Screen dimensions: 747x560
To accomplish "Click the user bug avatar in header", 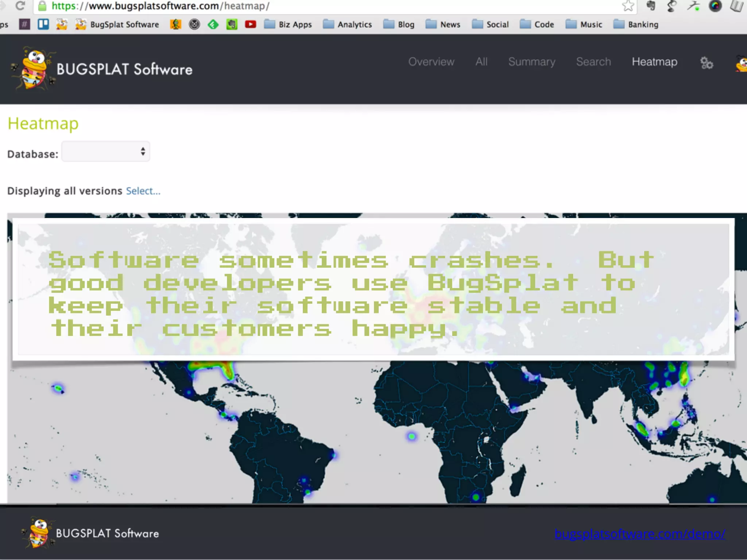I will (x=741, y=64).
